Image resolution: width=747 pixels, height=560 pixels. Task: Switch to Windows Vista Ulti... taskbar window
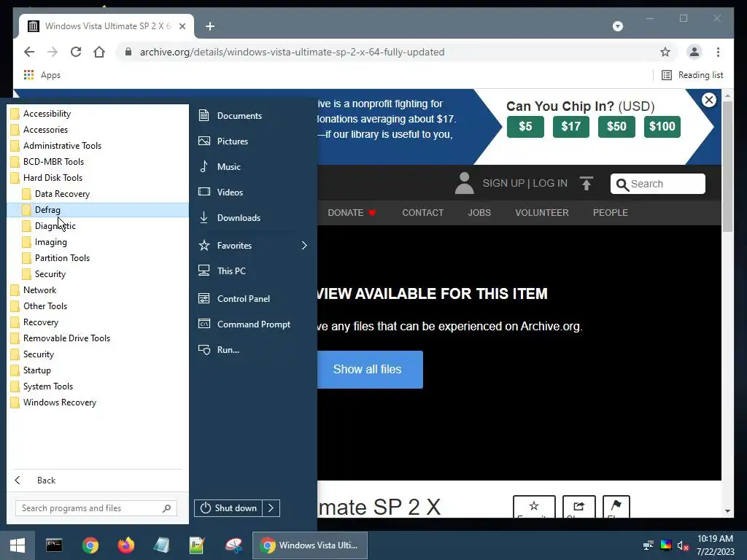click(x=309, y=545)
